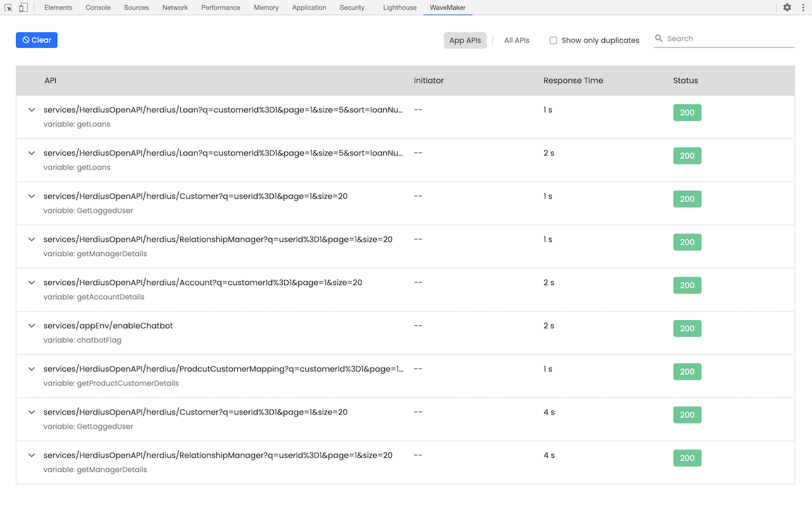Expand the getProductCustomerDetails row
812x508 pixels.
[32, 369]
